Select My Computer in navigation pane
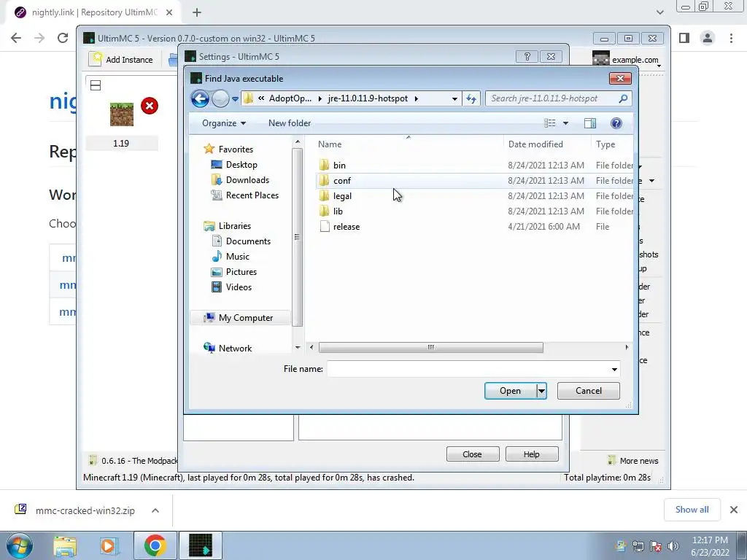This screenshot has height=560, width=747. (239, 318)
